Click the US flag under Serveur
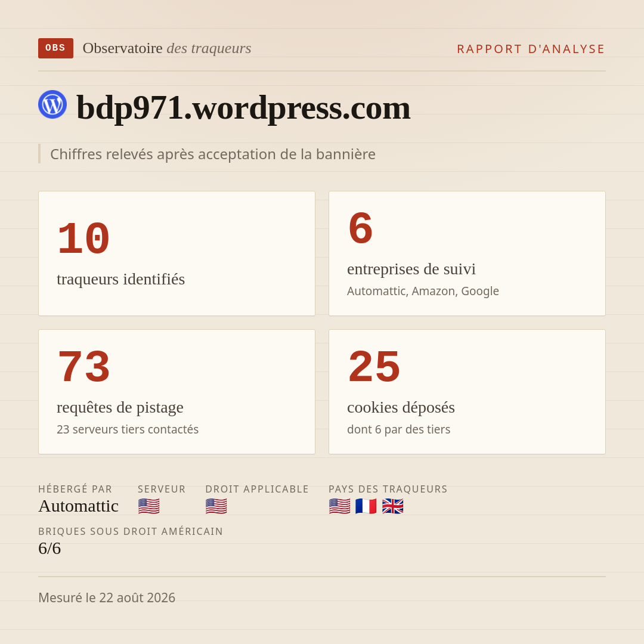644x644 pixels. pos(148,506)
